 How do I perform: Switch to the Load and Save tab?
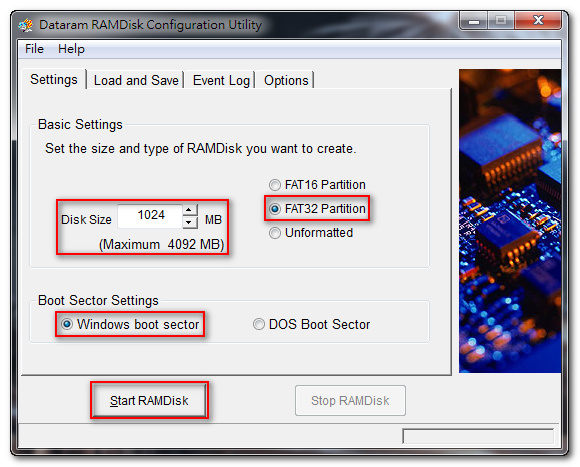tap(136, 80)
